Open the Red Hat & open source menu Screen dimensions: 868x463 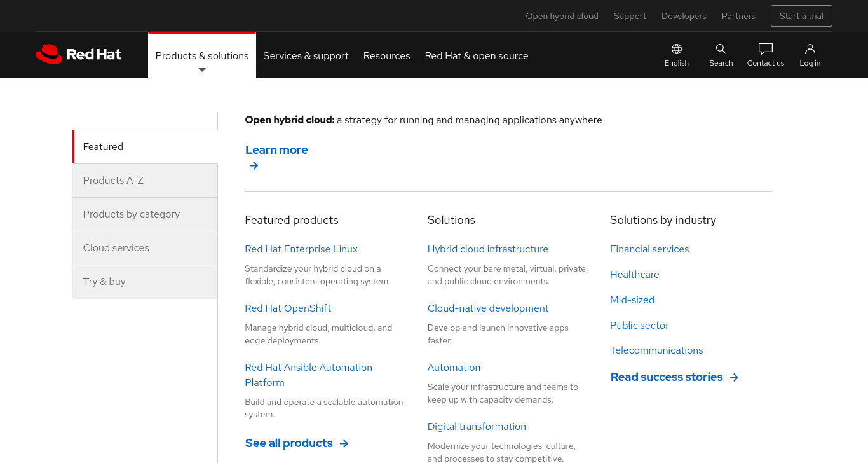[x=477, y=55]
